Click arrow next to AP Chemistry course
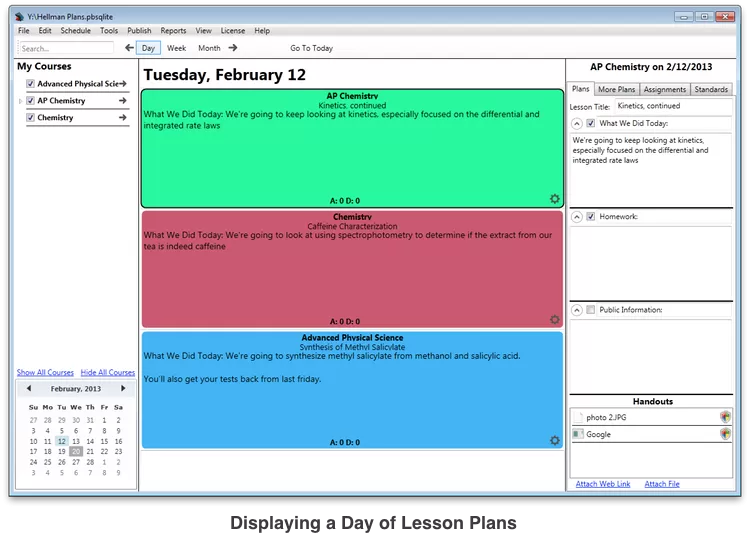Viewport: 750px width, 540px height. coord(123,100)
